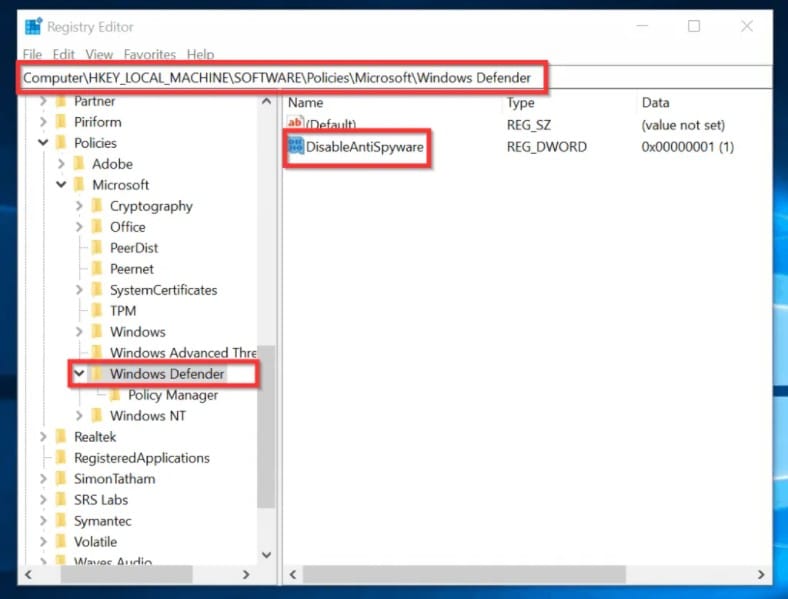The width and height of the screenshot is (788, 599).
Task: Select the Policy Manager key
Action: tap(173, 395)
